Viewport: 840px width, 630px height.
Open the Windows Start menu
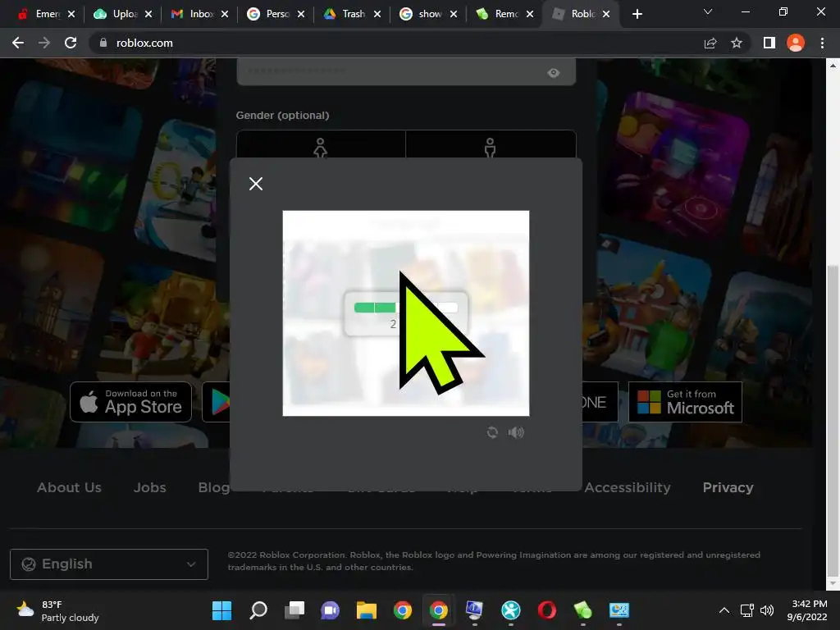(x=221, y=610)
